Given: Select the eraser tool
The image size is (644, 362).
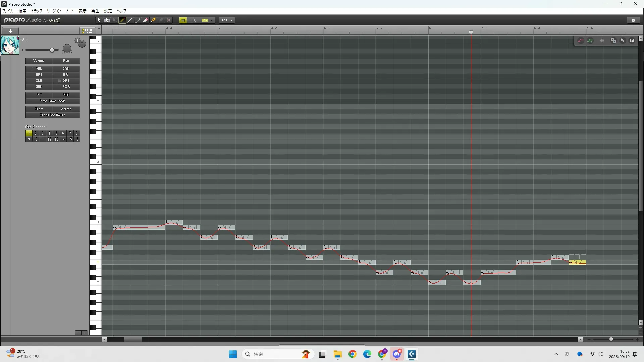Looking at the screenshot, I should pos(146,20).
